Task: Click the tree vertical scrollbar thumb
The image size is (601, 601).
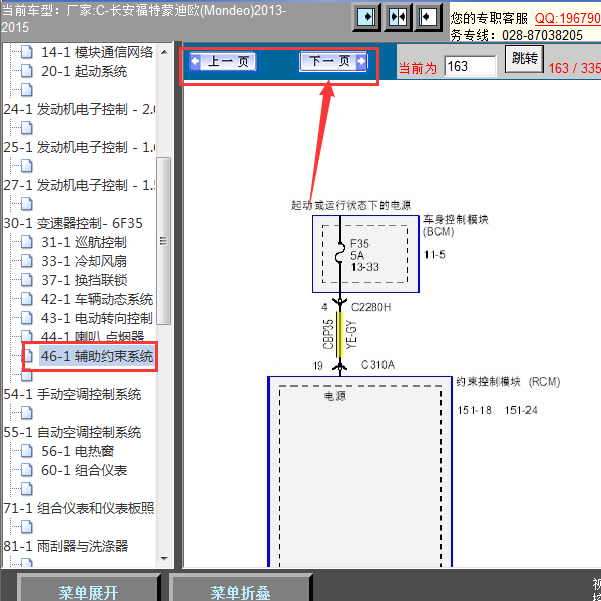Action: pyautogui.click(x=164, y=241)
